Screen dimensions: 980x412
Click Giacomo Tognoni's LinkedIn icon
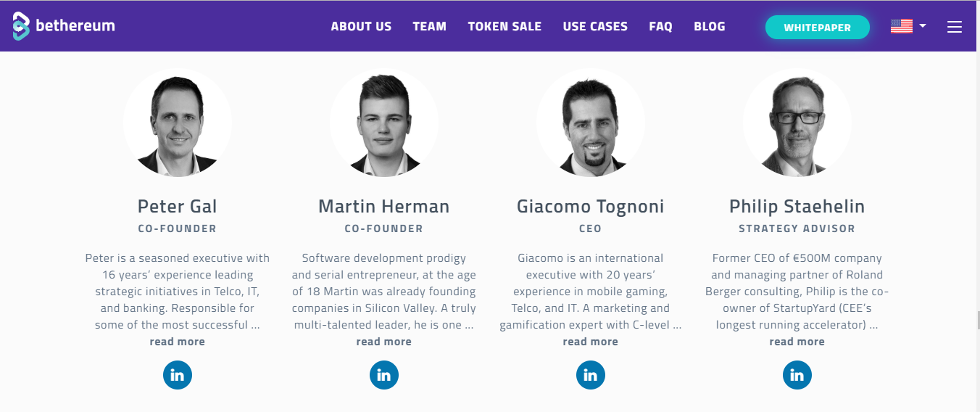[591, 375]
